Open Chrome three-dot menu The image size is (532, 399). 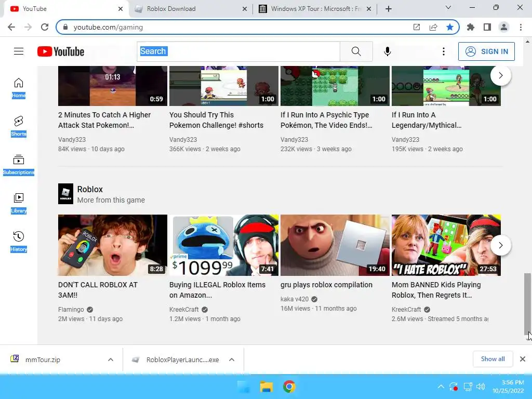(x=521, y=27)
